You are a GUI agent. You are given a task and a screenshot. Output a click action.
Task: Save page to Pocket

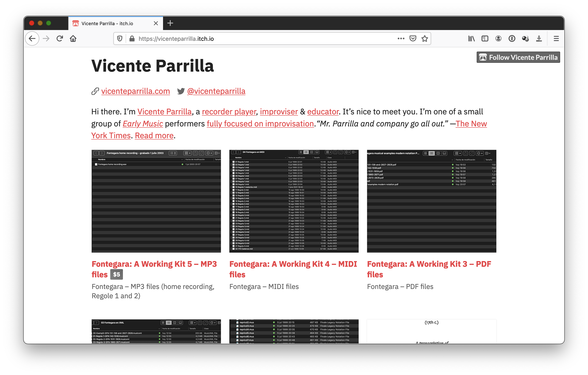coord(413,39)
